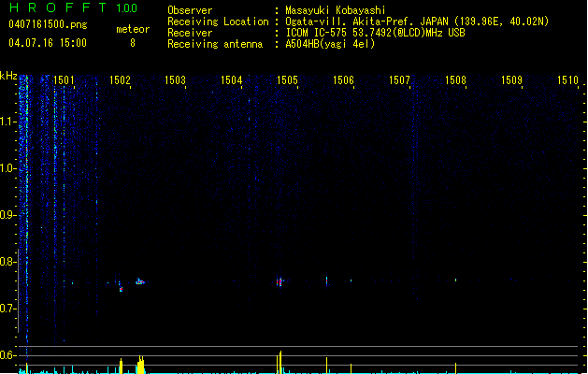Viewport: 588px width, 374px height.
Task: Click the meteor count value 8
Action: point(133,43)
